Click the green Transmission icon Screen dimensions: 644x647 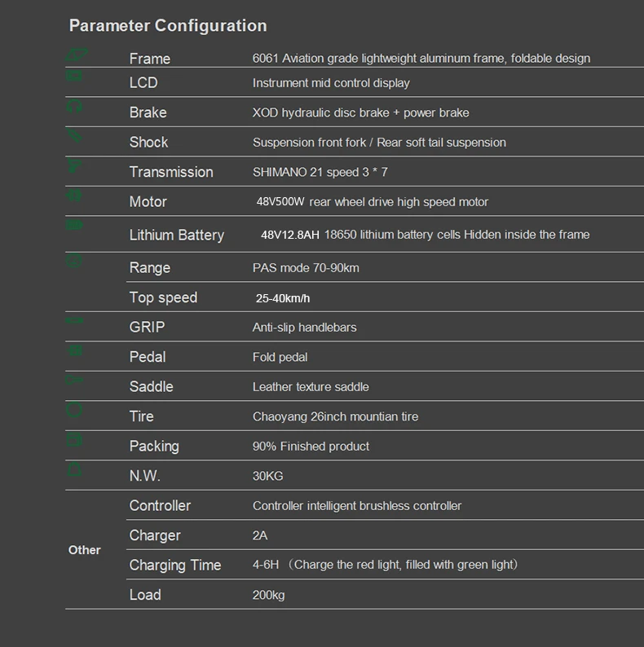pyautogui.click(x=75, y=165)
